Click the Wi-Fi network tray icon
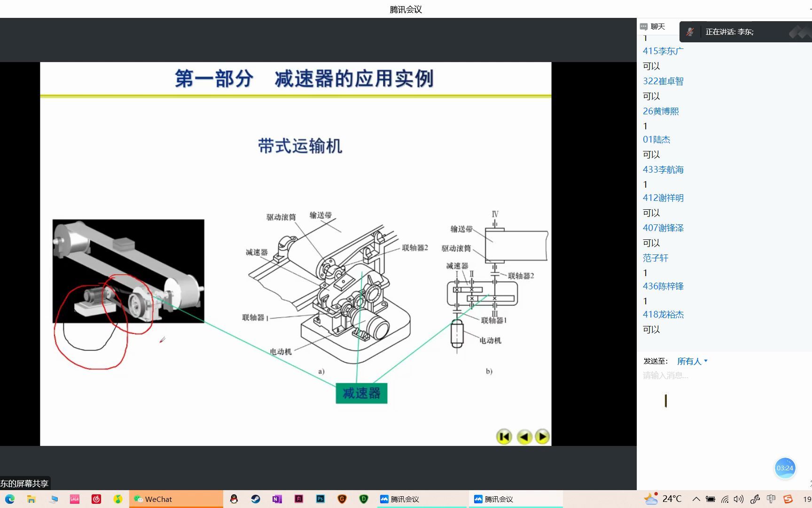812x508 pixels. pyautogui.click(x=725, y=499)
